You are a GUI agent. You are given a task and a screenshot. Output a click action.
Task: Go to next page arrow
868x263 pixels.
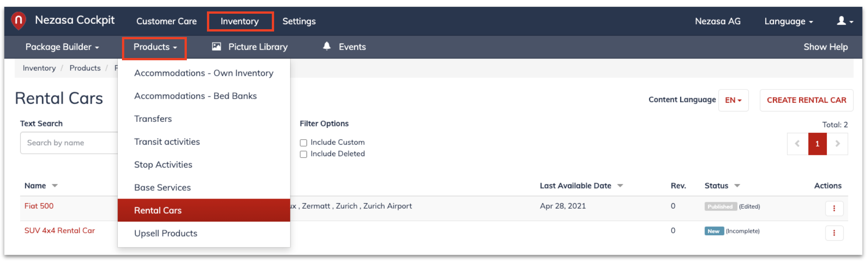coord(837,144)
